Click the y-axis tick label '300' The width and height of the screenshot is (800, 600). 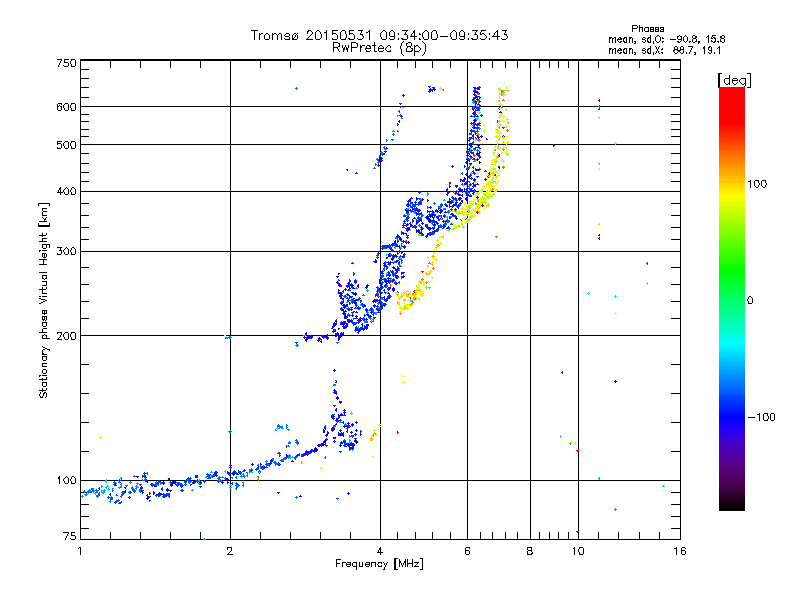[x=66, y=251]
